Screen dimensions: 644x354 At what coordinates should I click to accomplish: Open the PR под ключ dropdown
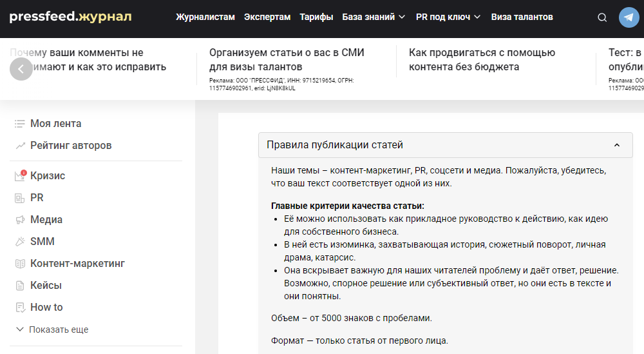pyautogui.click(x=448, y=17)
